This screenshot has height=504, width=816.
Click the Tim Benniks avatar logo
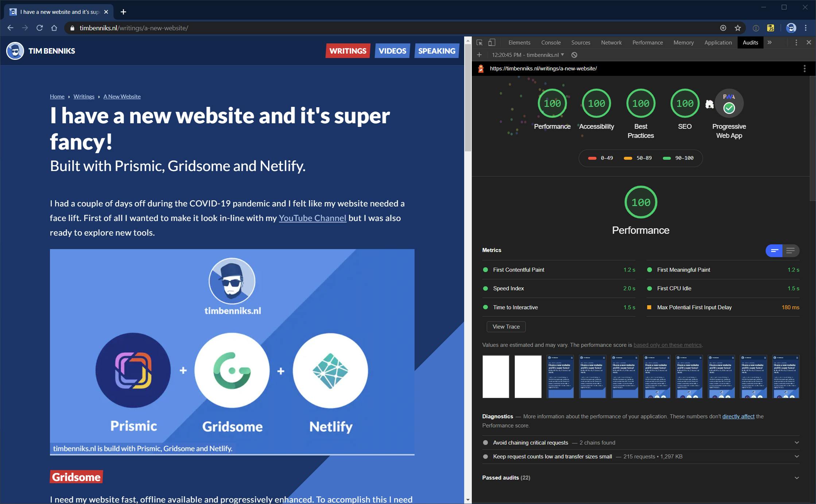tap(15, 51)
